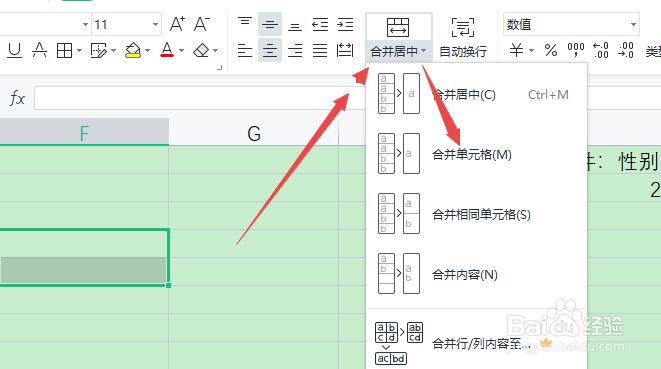Apply strikethrough text formatting
Viewport: 661px width, 369px height.
39,51
